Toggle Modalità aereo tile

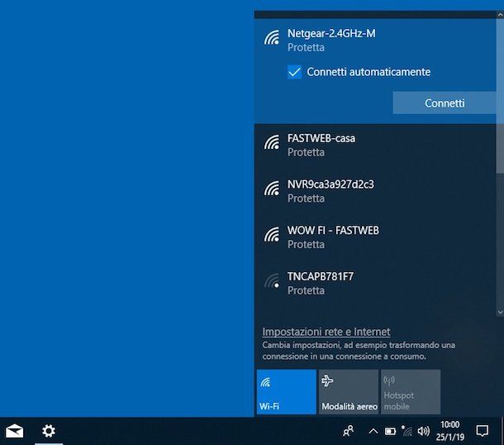349,391
